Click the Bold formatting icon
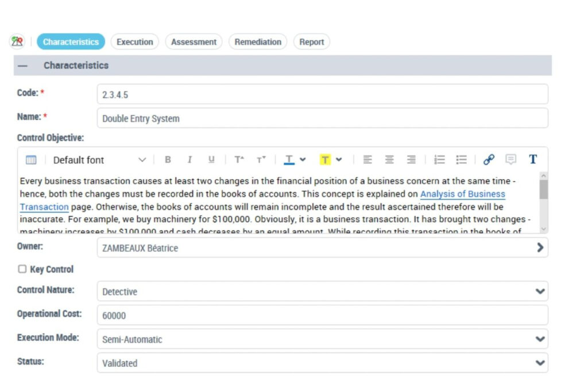Screen dimensions: 588x376 (168, 160)
